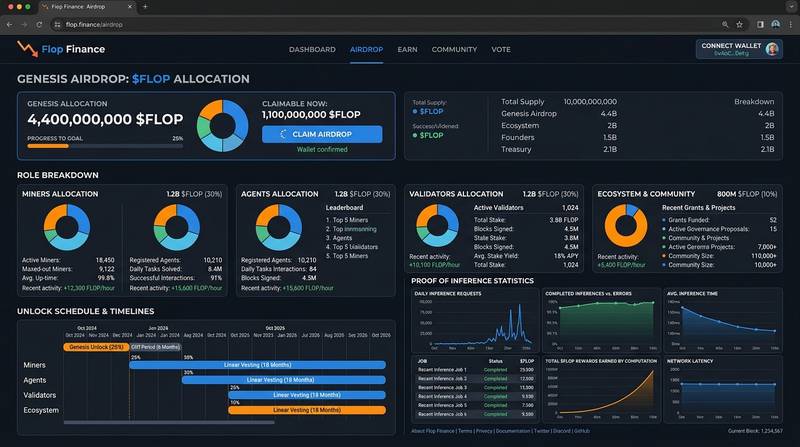Select the Miners Linear Vesting bar
800x447 pixels.
(x=258, y=365)
